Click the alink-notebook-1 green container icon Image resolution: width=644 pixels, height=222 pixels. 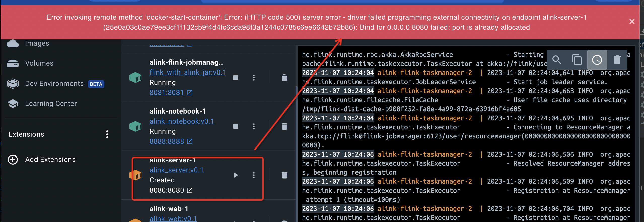point(135,126)
